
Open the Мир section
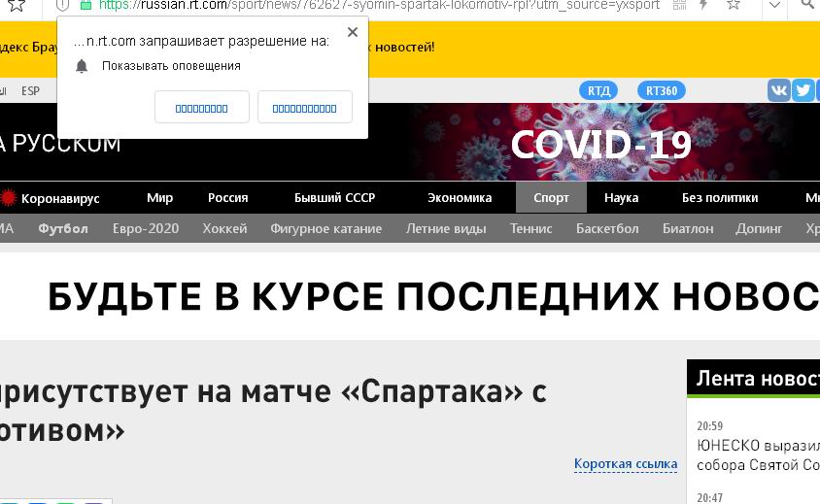pyautogui.click(x=160, y=198)
